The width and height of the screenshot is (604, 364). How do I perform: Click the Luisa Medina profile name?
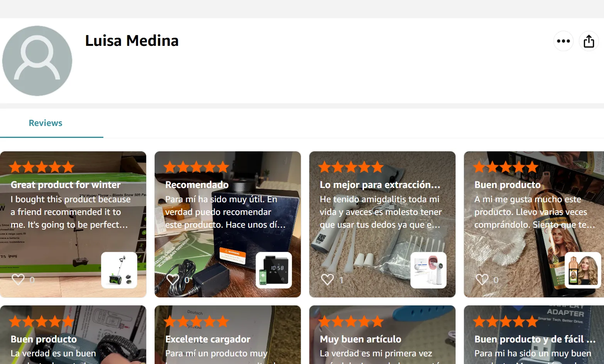pyautogui.click(x=132, y=40)
